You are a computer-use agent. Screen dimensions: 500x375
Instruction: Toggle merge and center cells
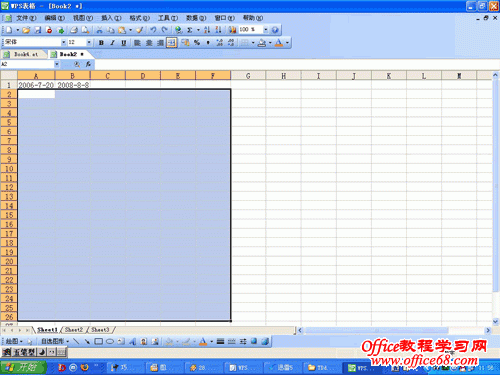click(x=172, y=42)
